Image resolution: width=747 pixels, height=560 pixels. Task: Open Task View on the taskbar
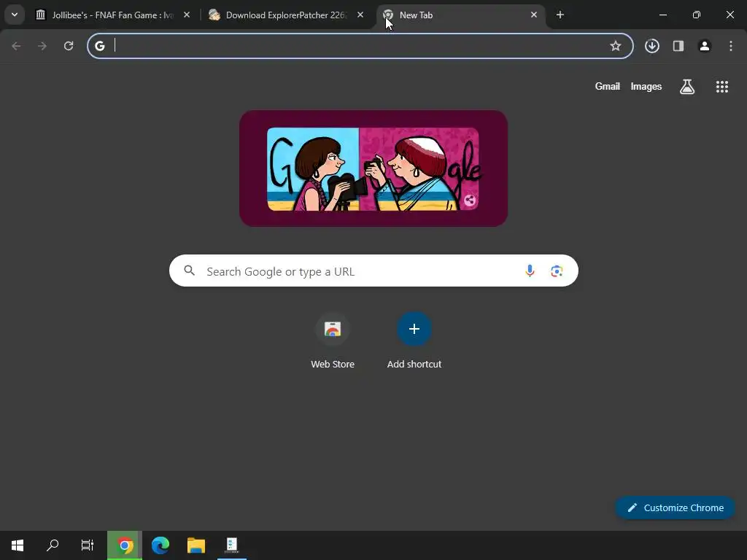pyautogui.click(x=88, y=545)
